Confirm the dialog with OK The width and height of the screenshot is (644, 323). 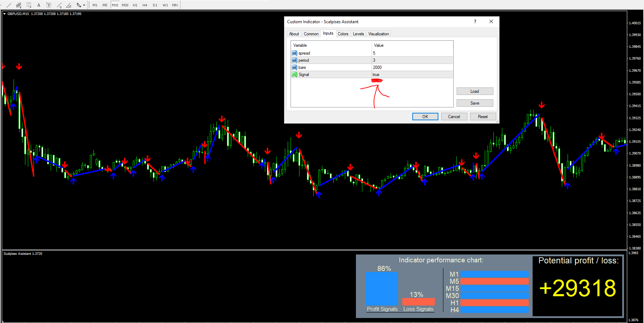[425, 117]
